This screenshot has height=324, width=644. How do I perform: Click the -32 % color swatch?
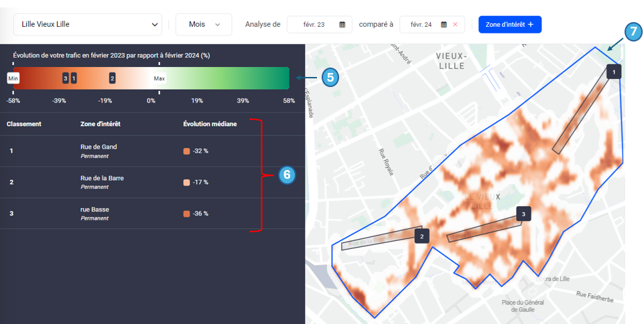pos(186,151)
